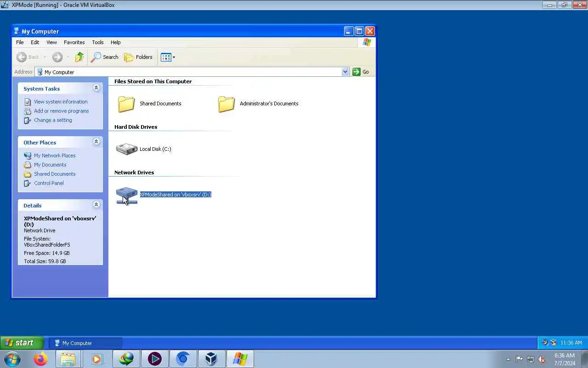The width and height of the screenshot is (588, 368).
Task: Open File Explorer on the host taskbar
Action: tap(68, 359)
